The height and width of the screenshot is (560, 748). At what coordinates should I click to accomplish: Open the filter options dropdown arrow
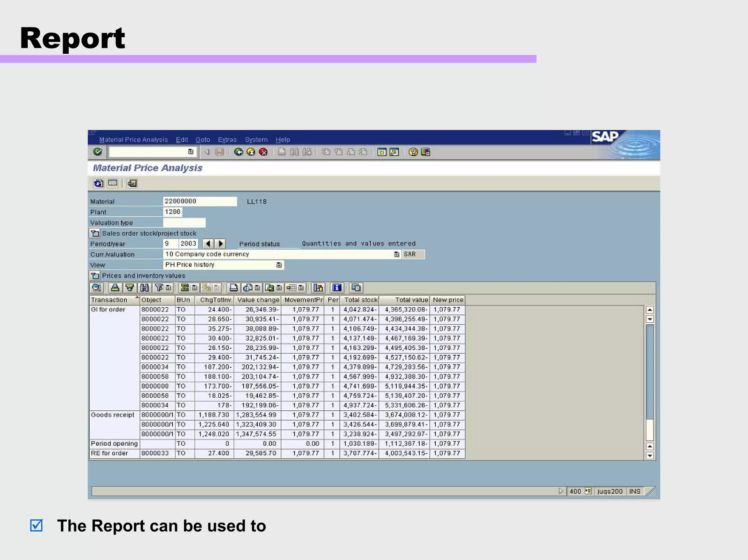pyautogui.click(x=168, y=288)
